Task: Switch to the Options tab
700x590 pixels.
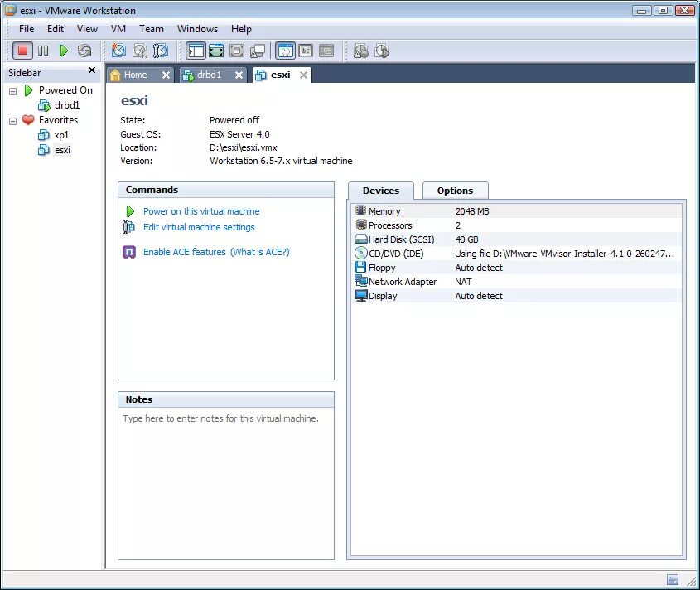Action: 455,191
